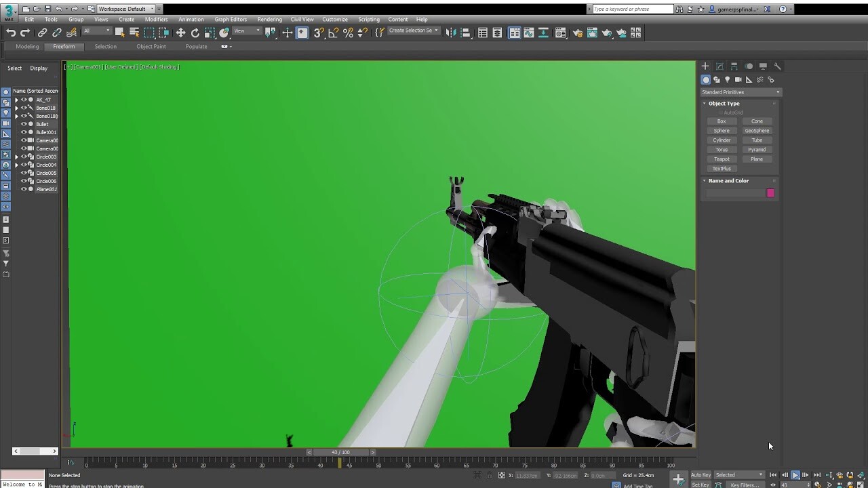Open the object color swatch

[770, 193]
